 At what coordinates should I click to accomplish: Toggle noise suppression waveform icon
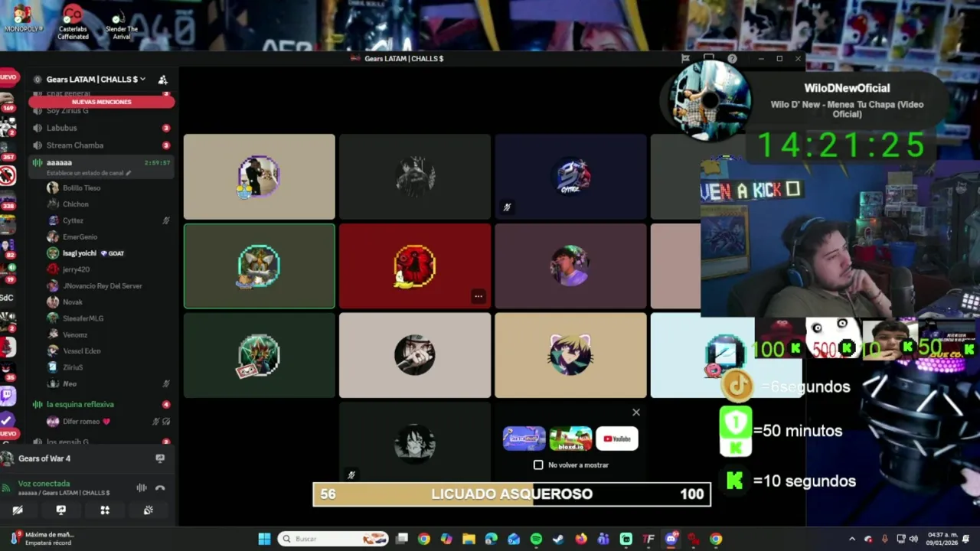142,488
